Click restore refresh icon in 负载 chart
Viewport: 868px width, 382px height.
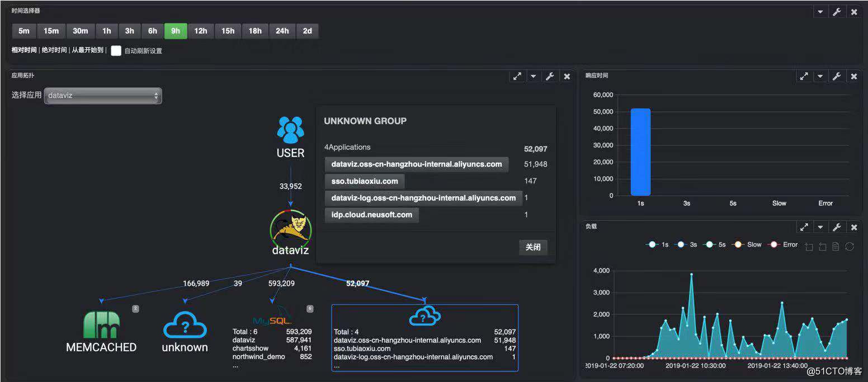850,247
